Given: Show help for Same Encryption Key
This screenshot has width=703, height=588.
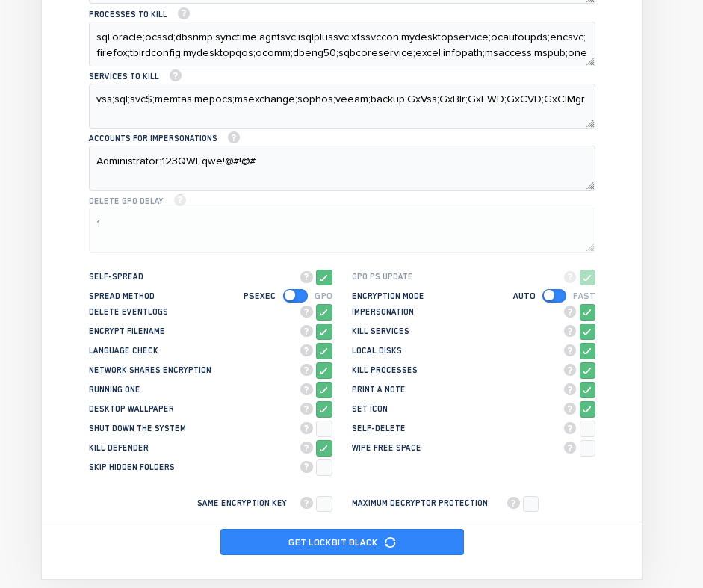Looking at the screenshot, I should (x=306, y=504).
